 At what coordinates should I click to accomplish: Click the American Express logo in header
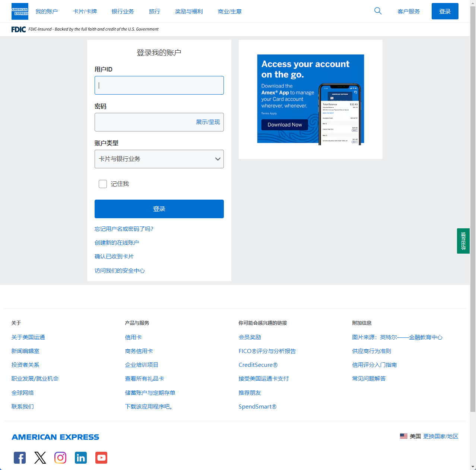pos(20,12)
